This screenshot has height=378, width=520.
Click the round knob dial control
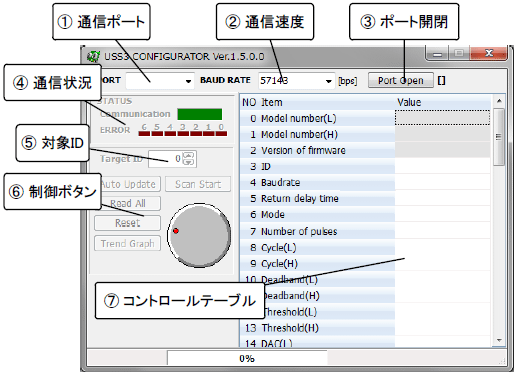tap(199, 235)
